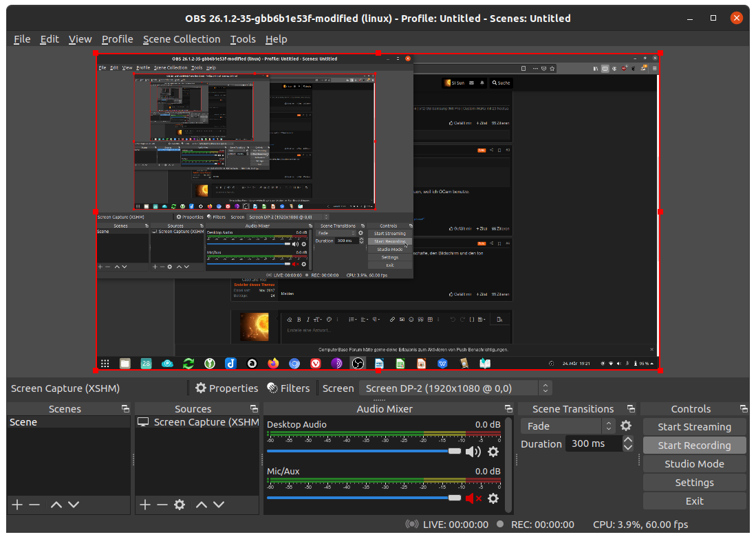Open source properties via the gear in Sources panel

[x=178, y=505]
